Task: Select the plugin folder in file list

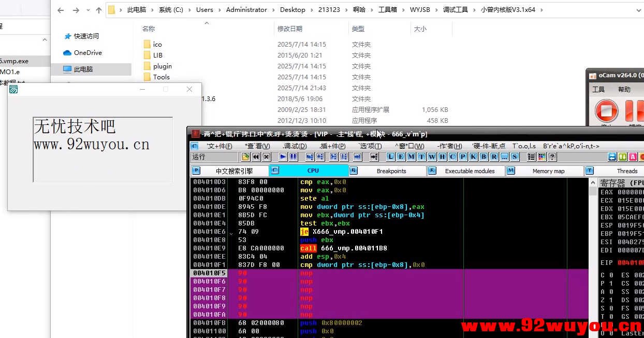Action: coord(162,66)
